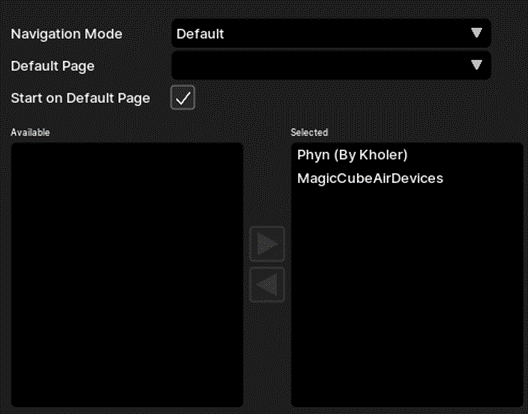Click the Available list heading

(30, 132)
